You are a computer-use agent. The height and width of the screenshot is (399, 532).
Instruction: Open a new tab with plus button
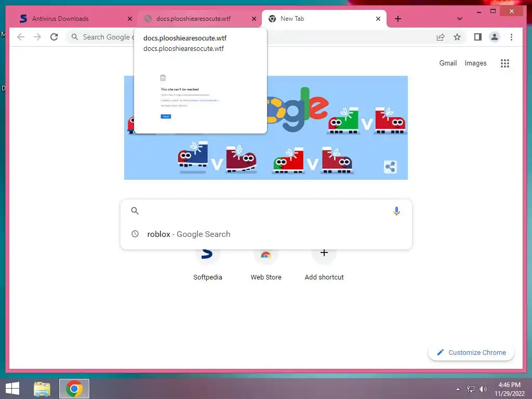[x=398, y=19]
